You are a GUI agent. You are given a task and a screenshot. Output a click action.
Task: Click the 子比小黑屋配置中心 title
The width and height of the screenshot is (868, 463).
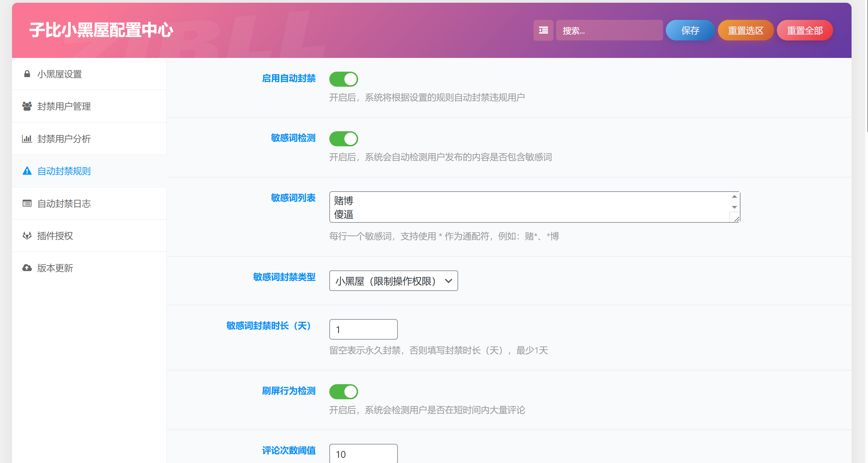101,30
